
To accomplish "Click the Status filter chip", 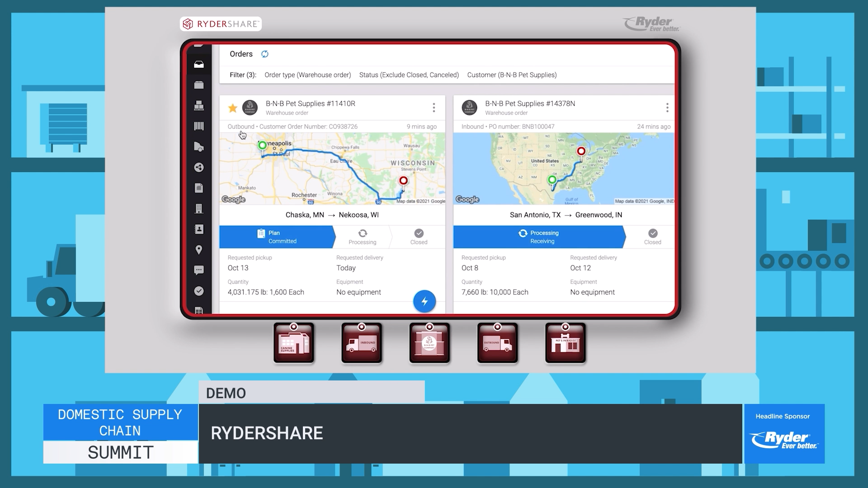I will [409, 75].
